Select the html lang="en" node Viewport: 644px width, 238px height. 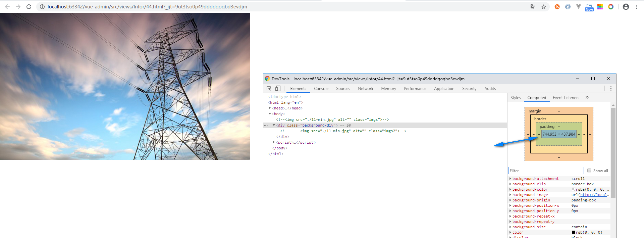click(x=285, y=102)
